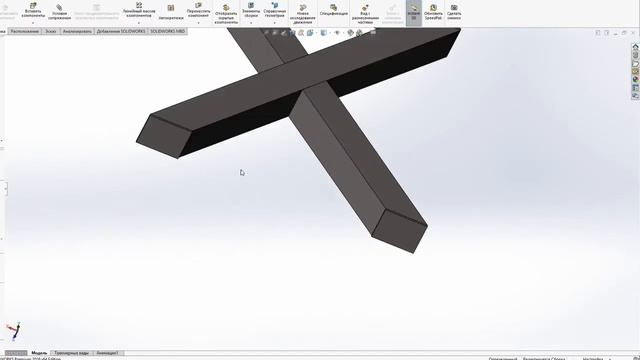Viewport: 640px width, 360px height.
Task: Switch to the Расположение tab
Action: pyautogui.click(x=24, y=31)
